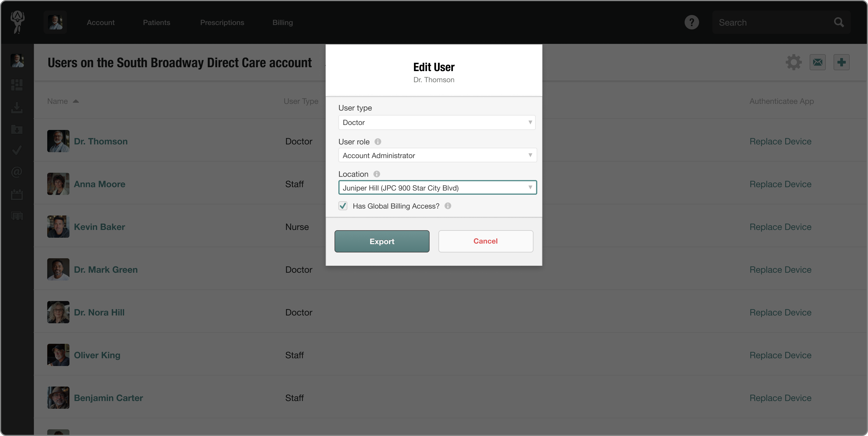Open the Patients menu
Screen dimensions: 868x436
pos(156,22)
